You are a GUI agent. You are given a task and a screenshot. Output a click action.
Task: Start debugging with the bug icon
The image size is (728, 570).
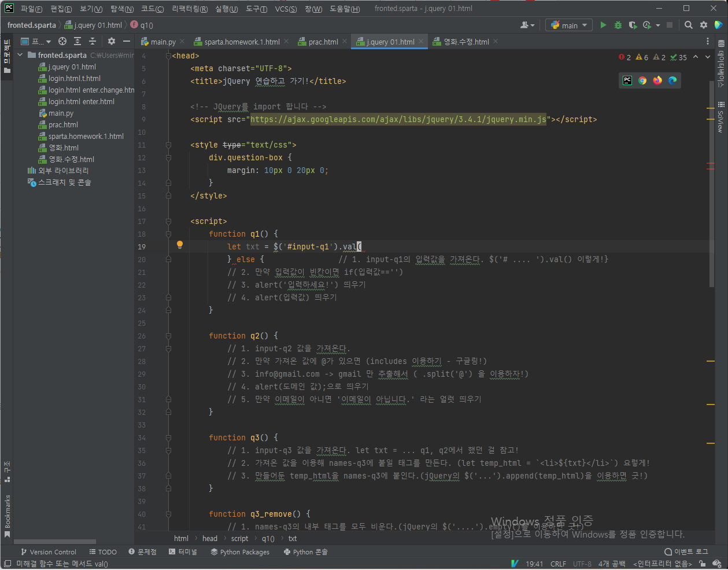tap(618, 25)
